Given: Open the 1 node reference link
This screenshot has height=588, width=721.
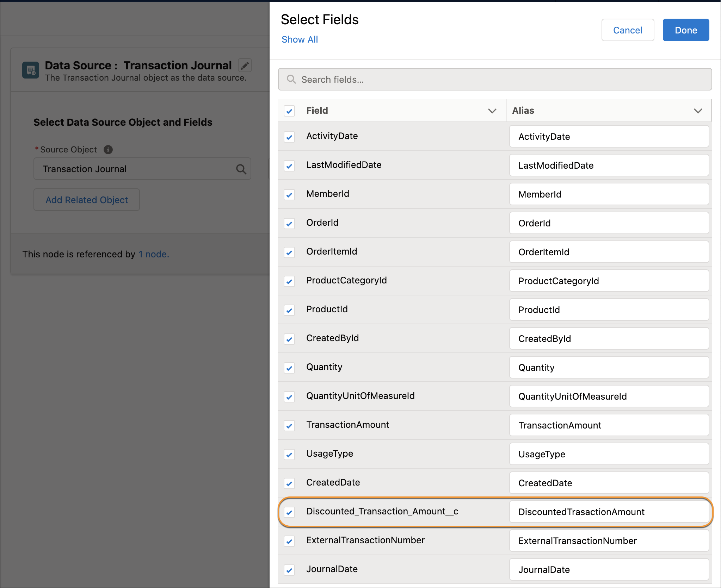Looking at the screenshot, I should click(x=153, y=254).
